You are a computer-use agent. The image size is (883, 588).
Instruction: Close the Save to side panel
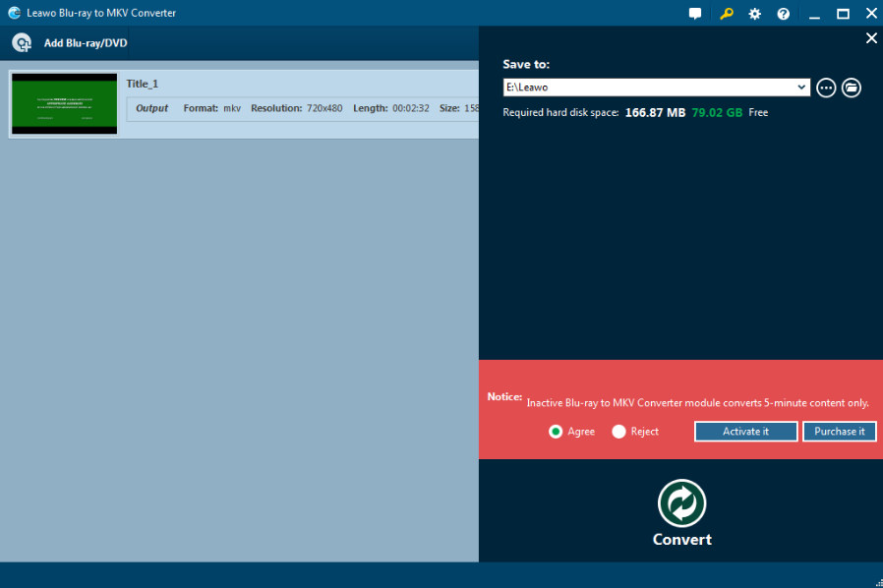tap(870, 38)
